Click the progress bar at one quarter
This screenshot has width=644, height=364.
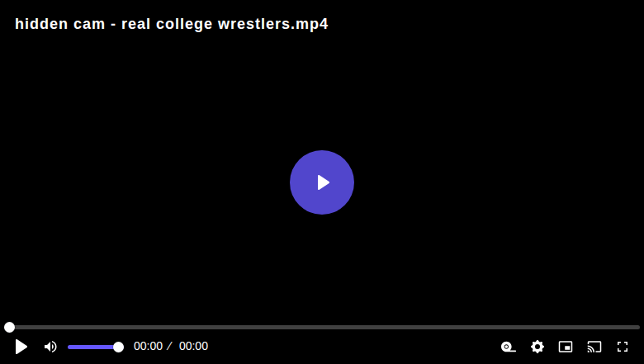(x=163, y=327)
